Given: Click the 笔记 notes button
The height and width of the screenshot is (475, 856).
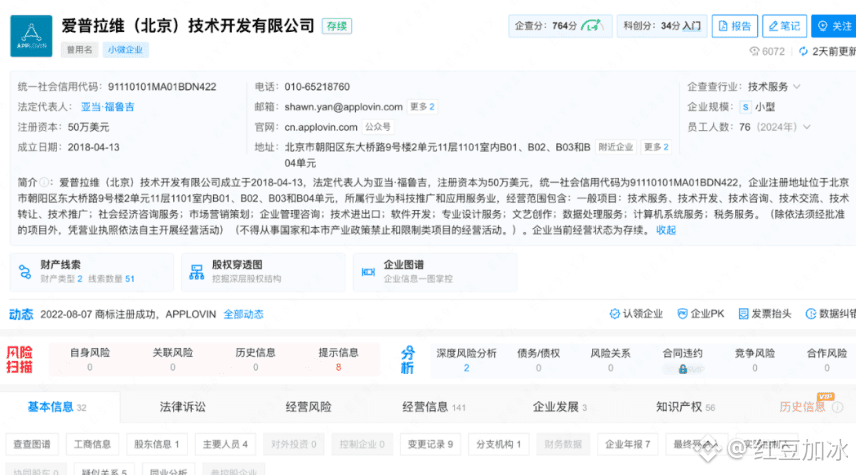Looking at the screenshot, I should [x=784, y=26].
